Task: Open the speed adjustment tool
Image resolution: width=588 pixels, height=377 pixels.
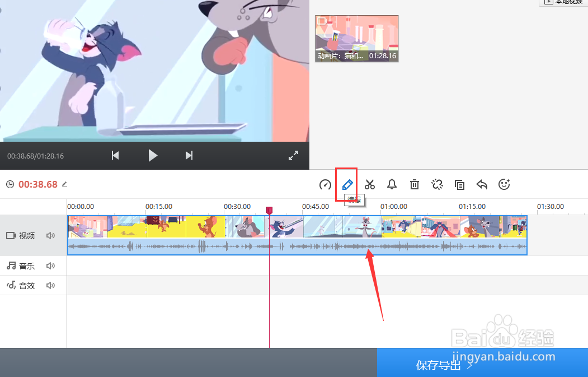Action: tap(324, 184)
